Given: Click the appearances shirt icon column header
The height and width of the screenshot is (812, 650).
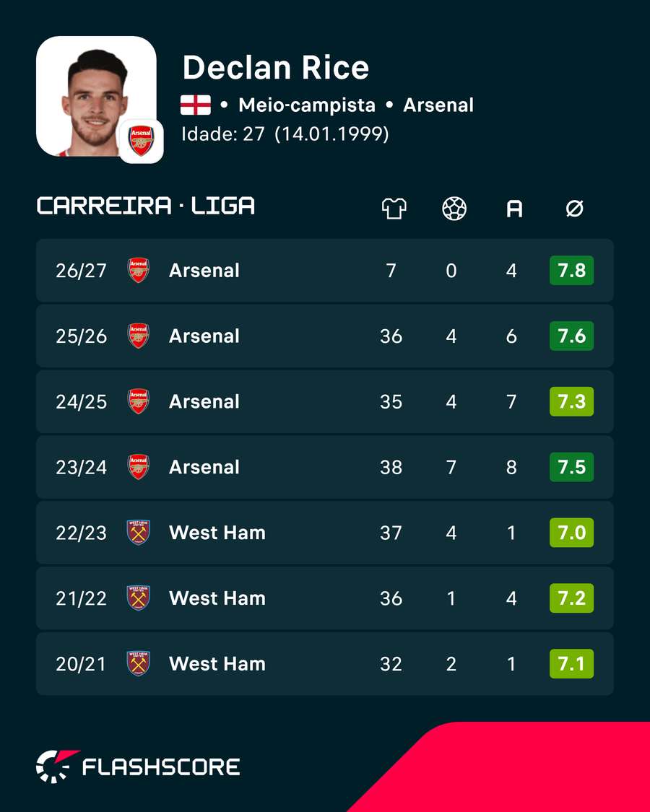Looking at the screenshot, I should point(394,209).
